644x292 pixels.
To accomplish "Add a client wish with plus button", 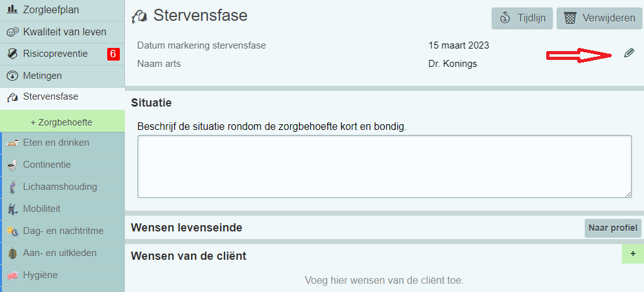I will pos(633,254).
